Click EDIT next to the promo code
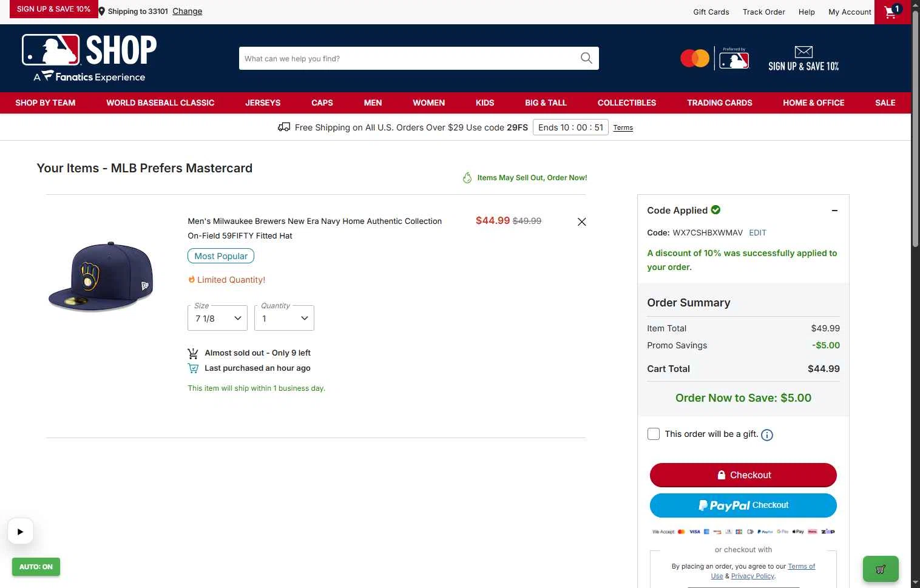This screenshot has height=588, width=920. click(757, 232)
